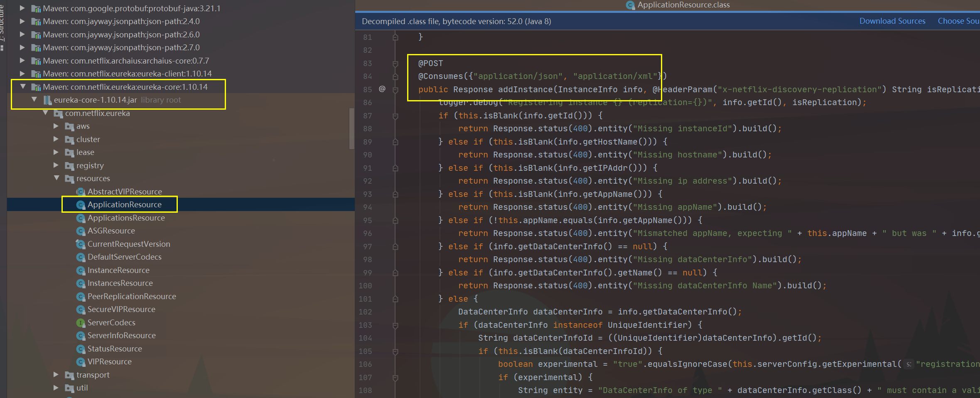Click AbstractVIPResource class icon
This screenshot has width=980, height=398.
tap(81, 192)
